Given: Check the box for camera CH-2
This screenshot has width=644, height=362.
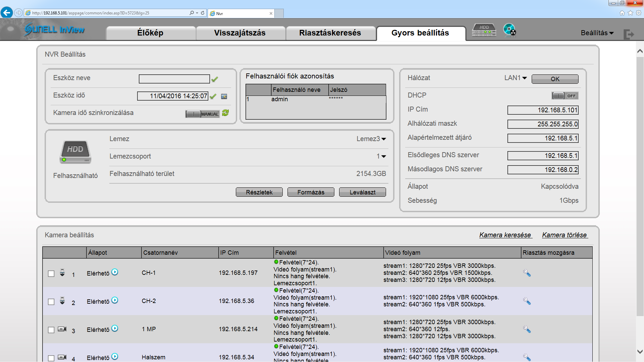Looking at the screenshot, I should coord(51,302).
